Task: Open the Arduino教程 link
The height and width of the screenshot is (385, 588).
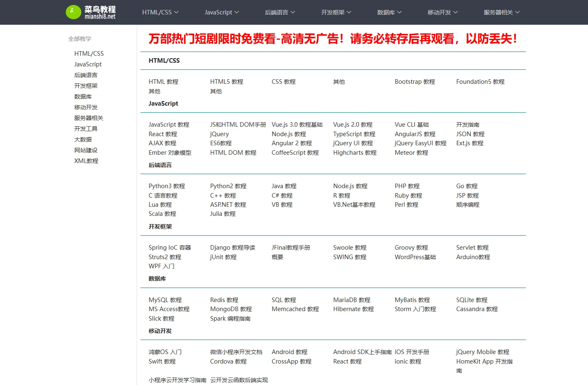Action: click(473, 257)
